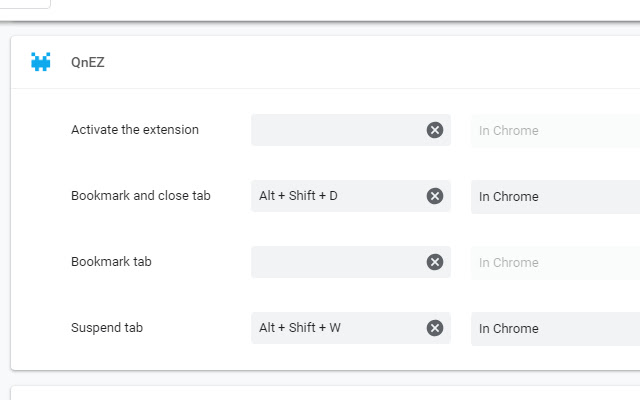Image resolution: width=640 pixels, height=400 pixels.
Task: Open scope dropdown for Activate the extension
Action: pyautogui.click(x=555, y=130)
